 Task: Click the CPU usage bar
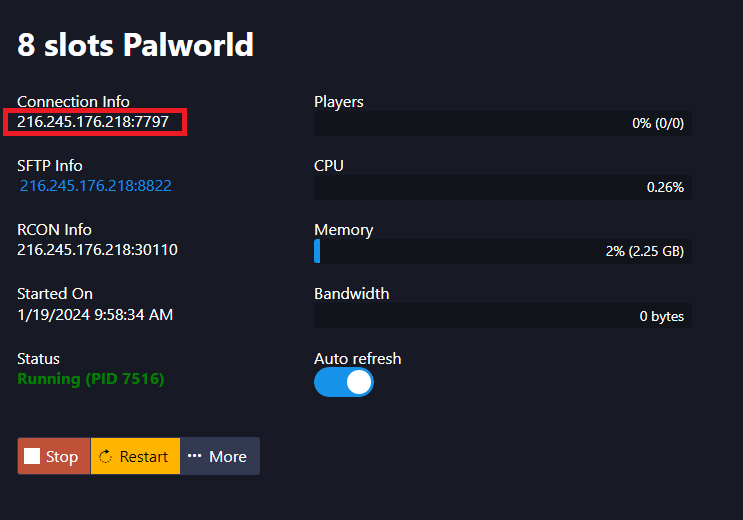pos(503,187)
